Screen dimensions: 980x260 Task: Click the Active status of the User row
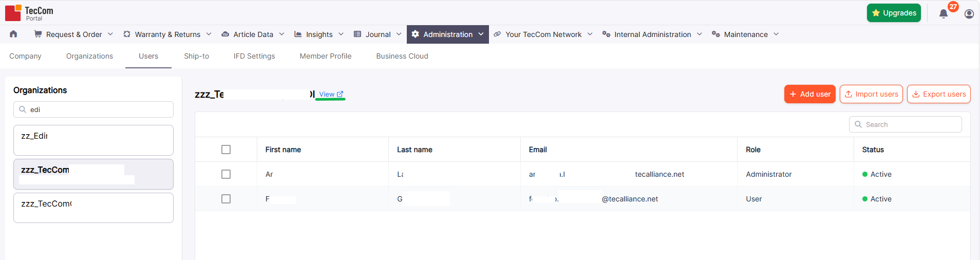click(877, 199)
